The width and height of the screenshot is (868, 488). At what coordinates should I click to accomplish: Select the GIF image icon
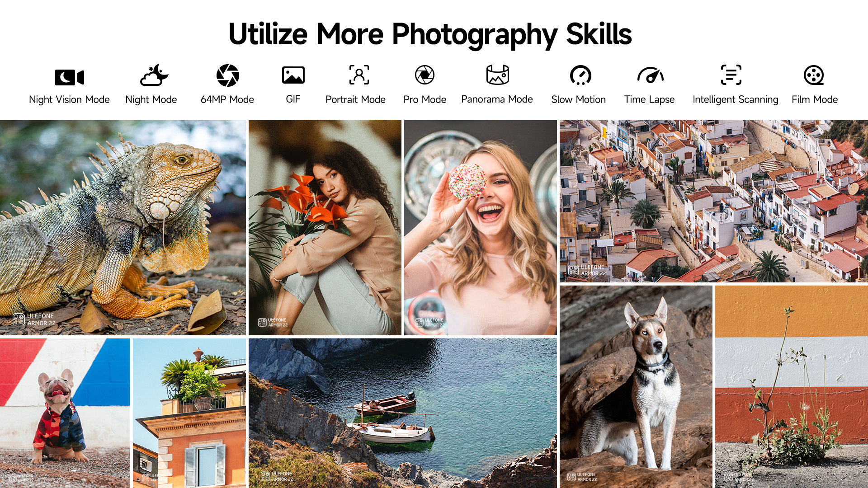293,75
